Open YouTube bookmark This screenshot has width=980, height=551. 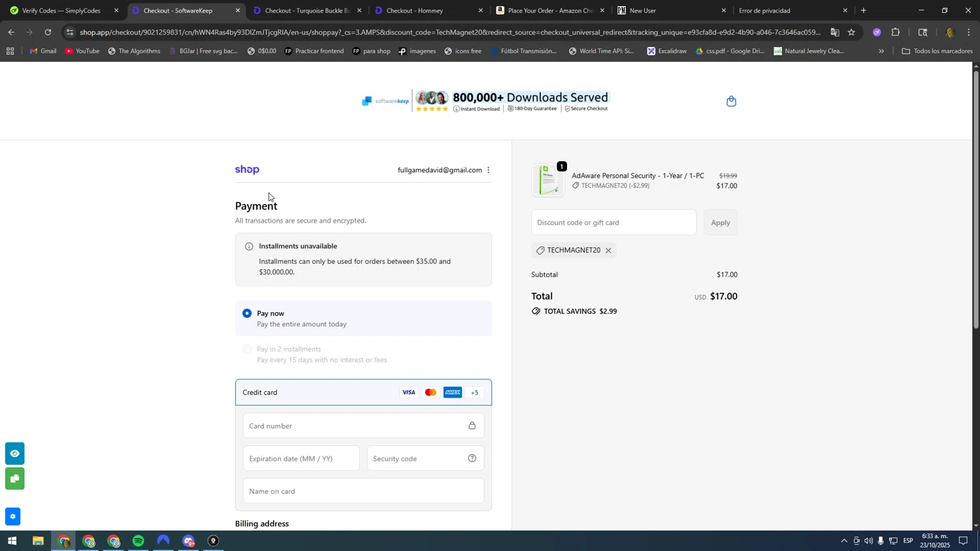[x=82, y=51]
